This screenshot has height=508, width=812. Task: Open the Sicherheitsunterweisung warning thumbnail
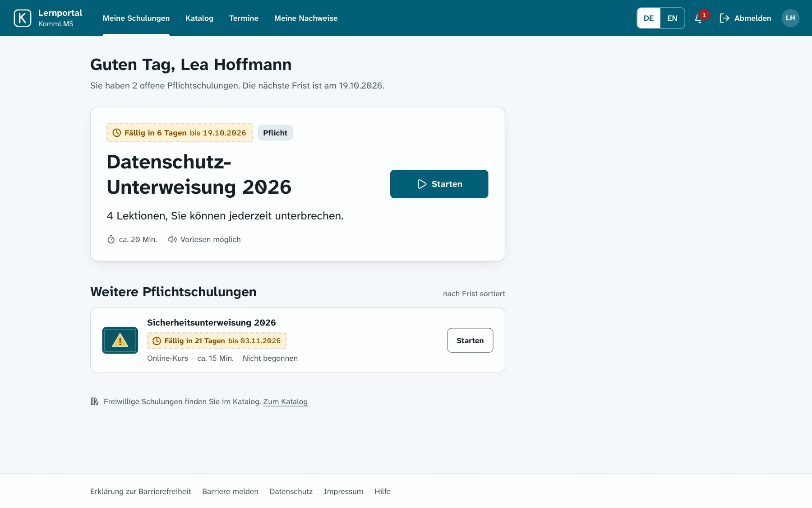click(x=120, y=340)
